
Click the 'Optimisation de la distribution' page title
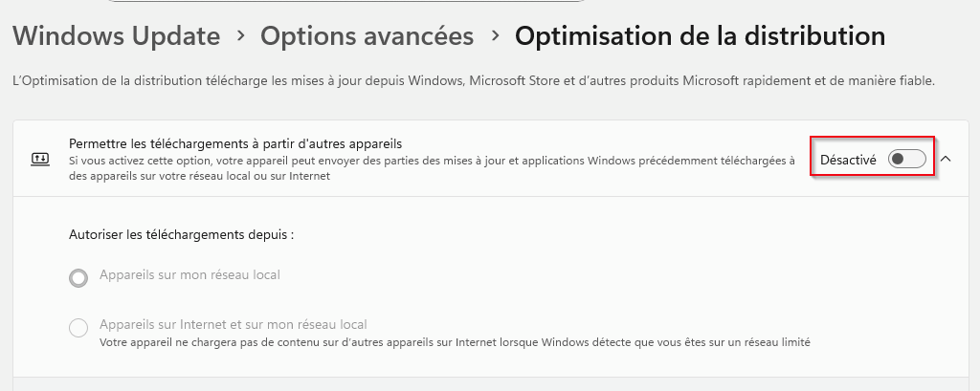click(x=699, y=36)
